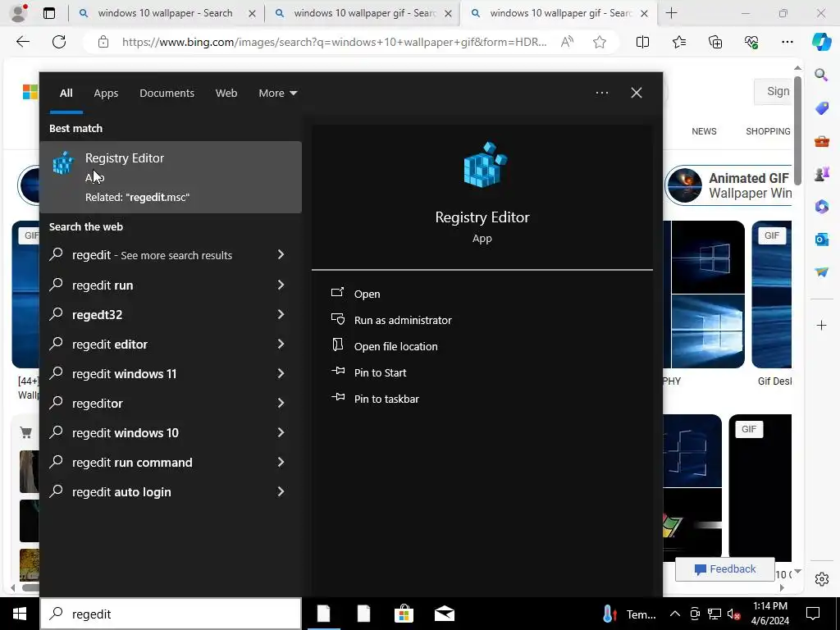Add this page to favorites star
Viewport: 840px width, 630px height.
600,42
